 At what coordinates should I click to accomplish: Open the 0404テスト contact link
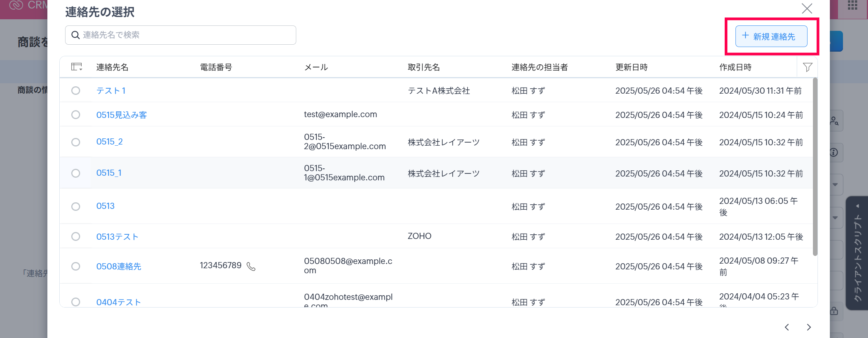(119, 302)
